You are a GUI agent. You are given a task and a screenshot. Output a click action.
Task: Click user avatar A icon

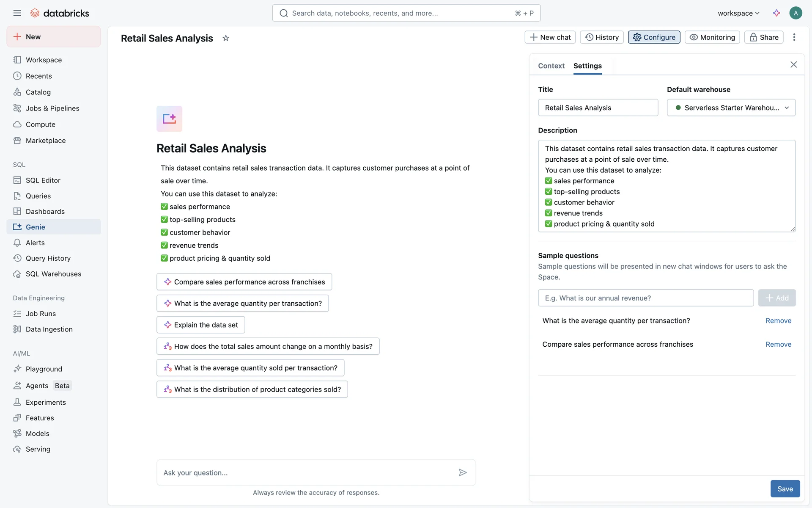(796, 13)
